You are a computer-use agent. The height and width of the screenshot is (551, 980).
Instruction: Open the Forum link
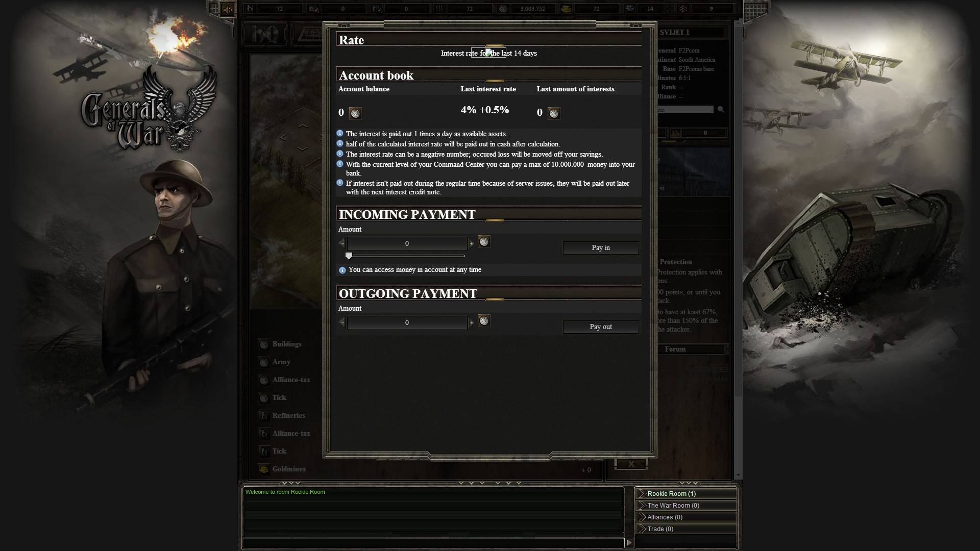pos(675,349)
